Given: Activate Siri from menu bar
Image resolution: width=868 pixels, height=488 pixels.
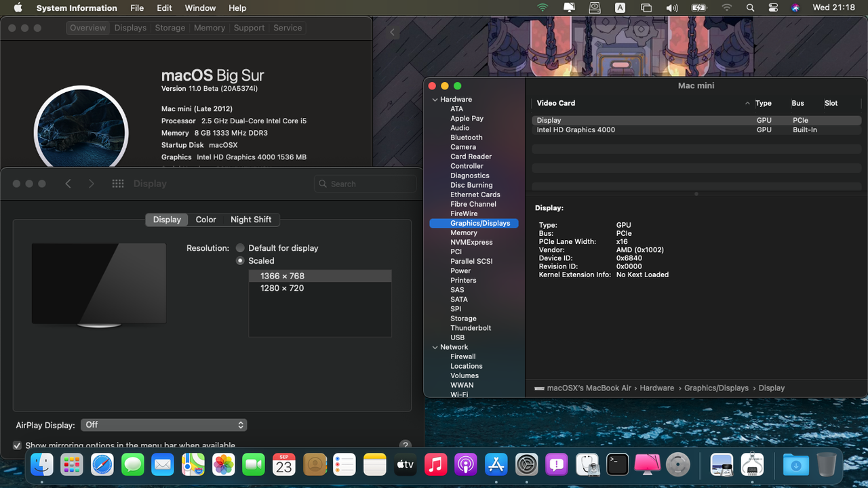Looking at the screenshot, I should pyautogui.click(x=795, y=8).
